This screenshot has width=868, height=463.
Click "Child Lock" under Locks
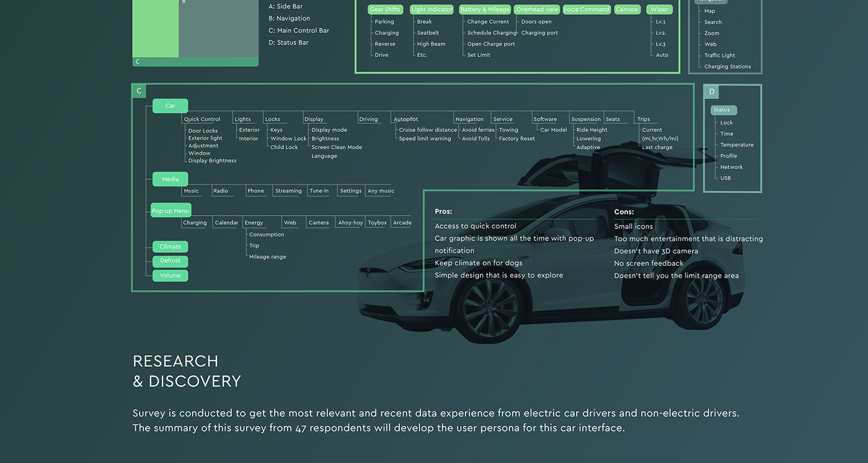pyautogui.click(x=284, y=148)
